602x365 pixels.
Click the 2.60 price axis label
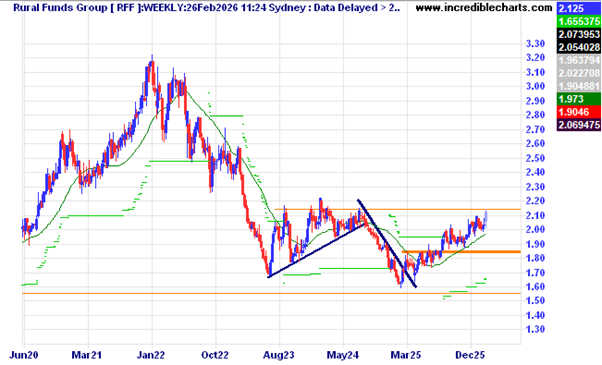pos(535,144)
